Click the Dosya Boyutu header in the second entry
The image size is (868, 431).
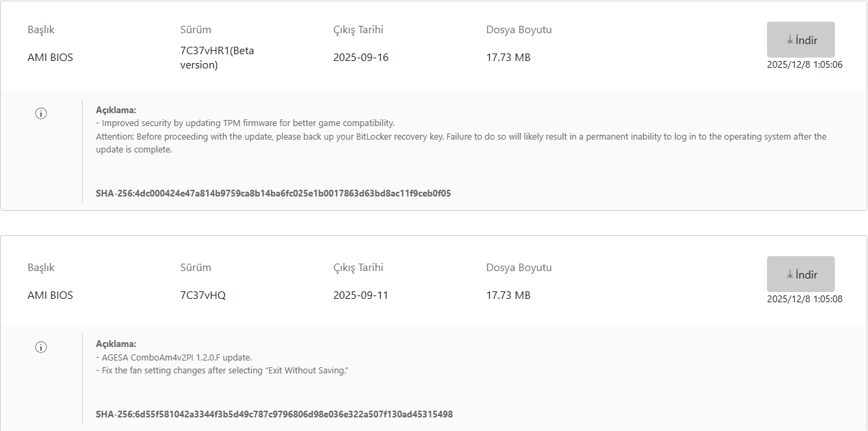[x=518, y=268]
